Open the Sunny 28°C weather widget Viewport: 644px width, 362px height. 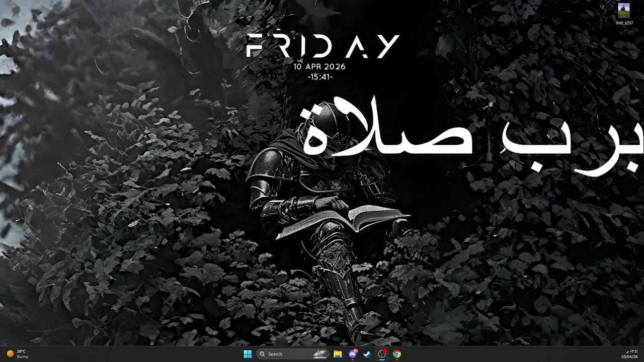(x=18, y=354)
